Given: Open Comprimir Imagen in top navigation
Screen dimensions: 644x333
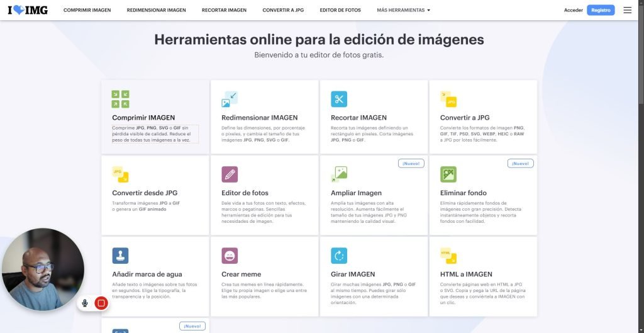Looking at the screenshot, I should click(87, 10).
